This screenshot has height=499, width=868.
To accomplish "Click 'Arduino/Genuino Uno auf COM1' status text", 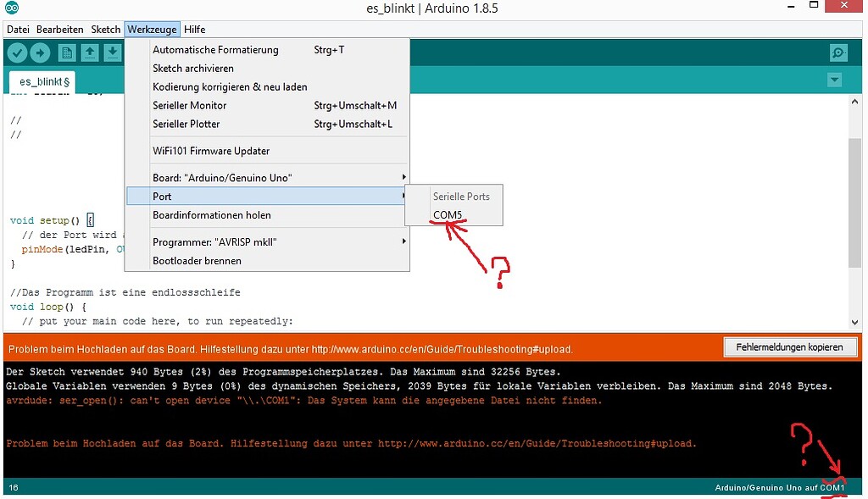I will click(x=780, y=488).
